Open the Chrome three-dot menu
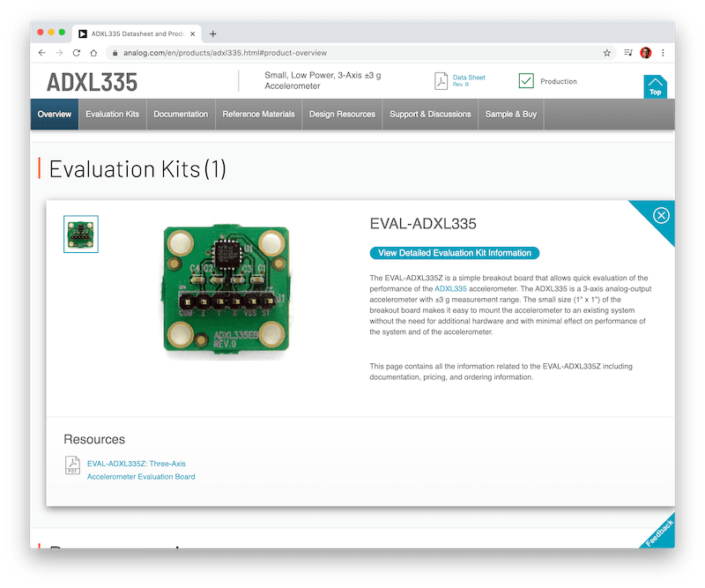705x588 pixels. (x=663, y=53)
